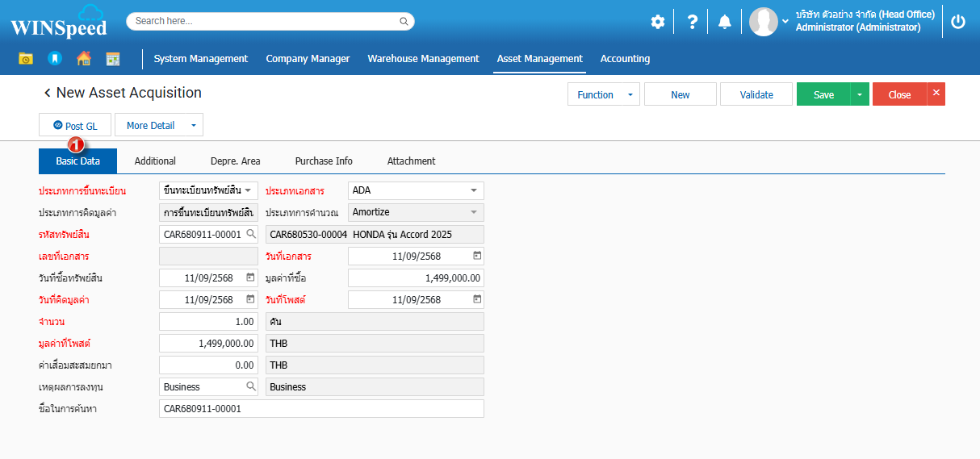
Task: Click the Validate button
Action: 756,94
